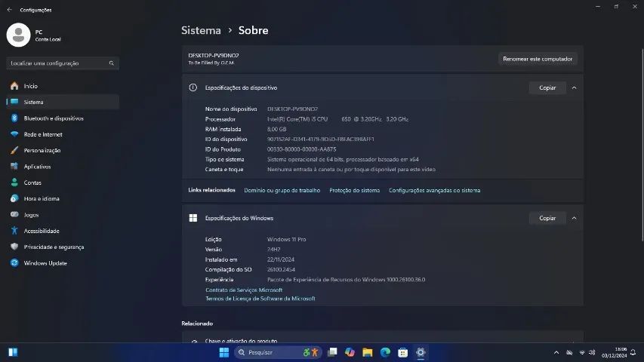The image size is (644, 362).
Task: Click the Jogos gamepad icon
Action: click(14, 214)
